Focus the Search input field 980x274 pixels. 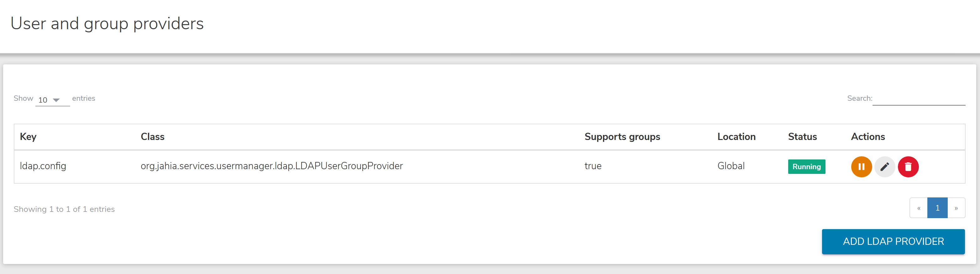coord(918,99)
